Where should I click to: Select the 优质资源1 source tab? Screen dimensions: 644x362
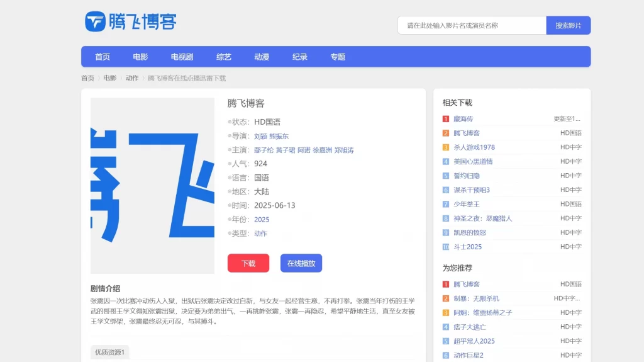(109, 352)
